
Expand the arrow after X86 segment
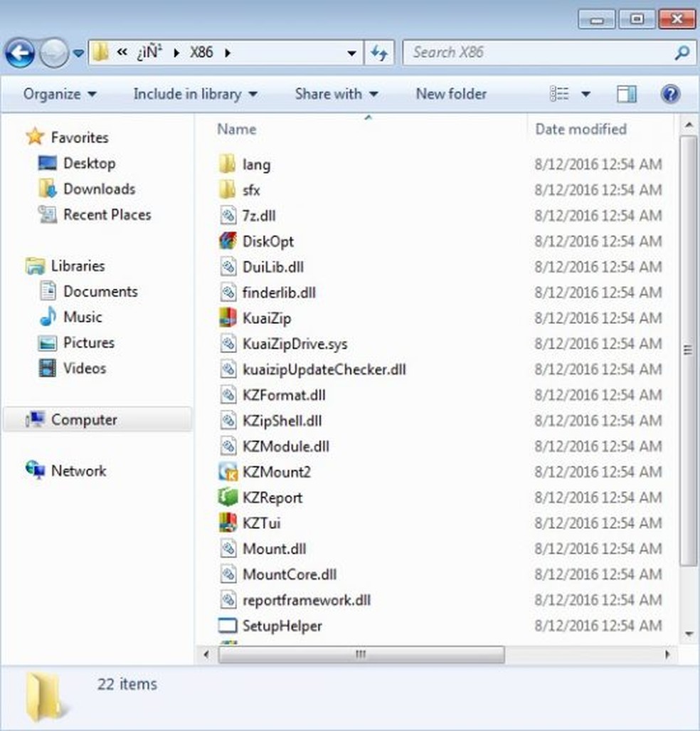(228, 53)
